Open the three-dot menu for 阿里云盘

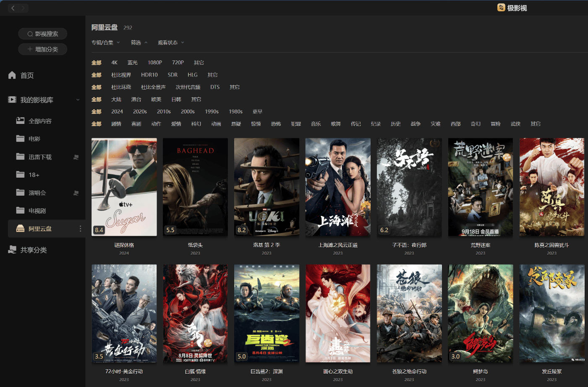(81, 229)
